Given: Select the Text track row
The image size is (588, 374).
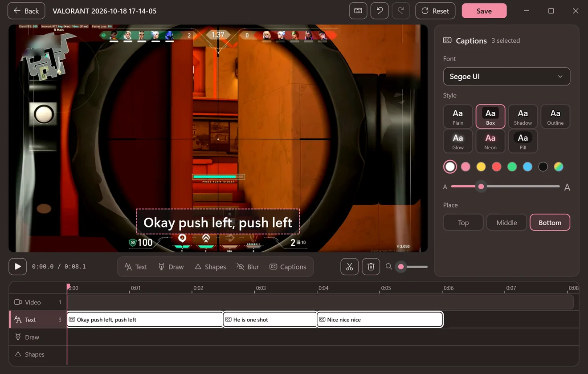Looking at the screenshot, I should [38, 320].
